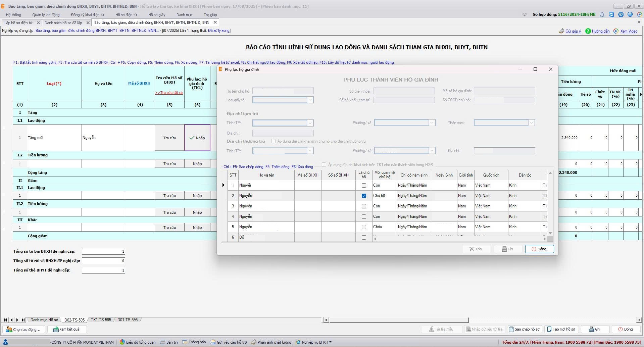
Task: Click the household table horizontal scrollbar
Action: pyautogui.click(x=459, y=239)
